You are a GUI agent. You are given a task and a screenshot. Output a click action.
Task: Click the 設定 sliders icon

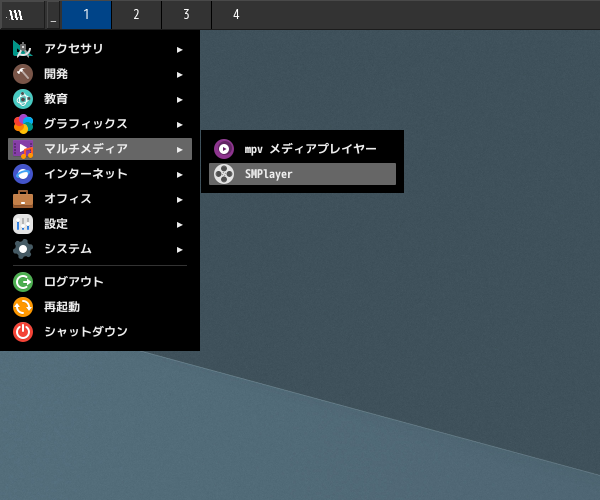[x=23, y=224]
